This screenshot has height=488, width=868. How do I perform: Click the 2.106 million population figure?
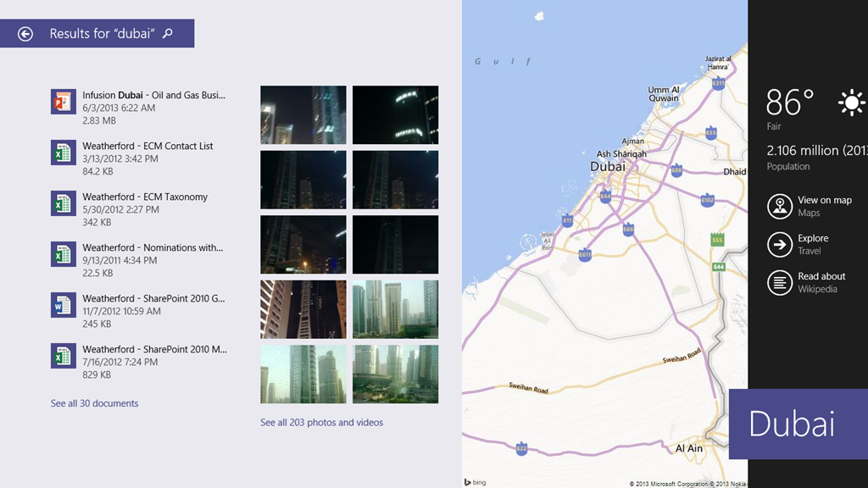[x=817, y=151]
